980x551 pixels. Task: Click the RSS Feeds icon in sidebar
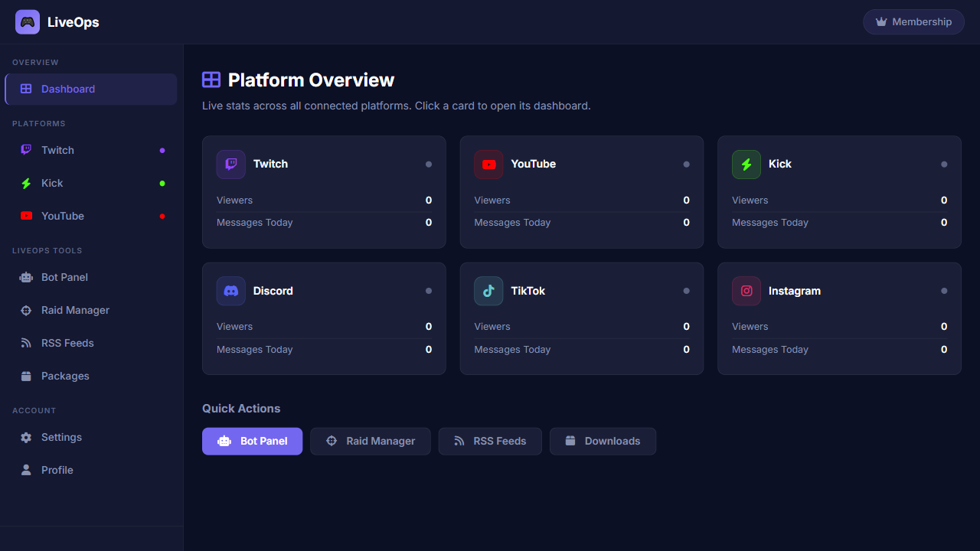(26, 343)
